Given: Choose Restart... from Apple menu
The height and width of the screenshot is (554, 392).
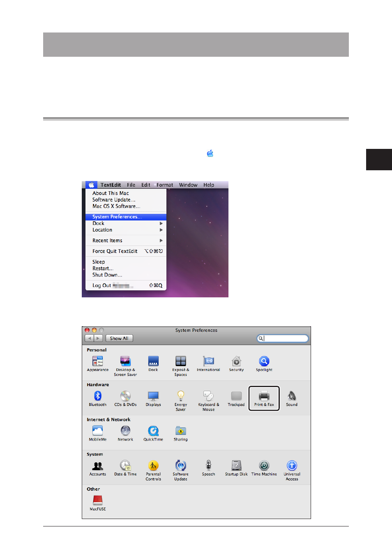Looking at the screenshot, I should (126, 269).
